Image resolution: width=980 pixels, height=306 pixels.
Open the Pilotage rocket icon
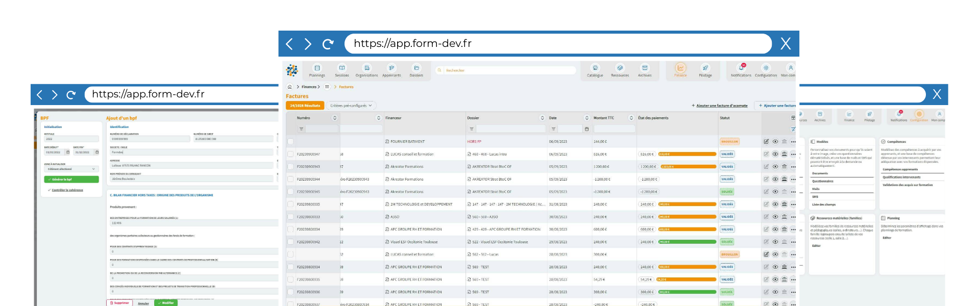tap(705, 68)
